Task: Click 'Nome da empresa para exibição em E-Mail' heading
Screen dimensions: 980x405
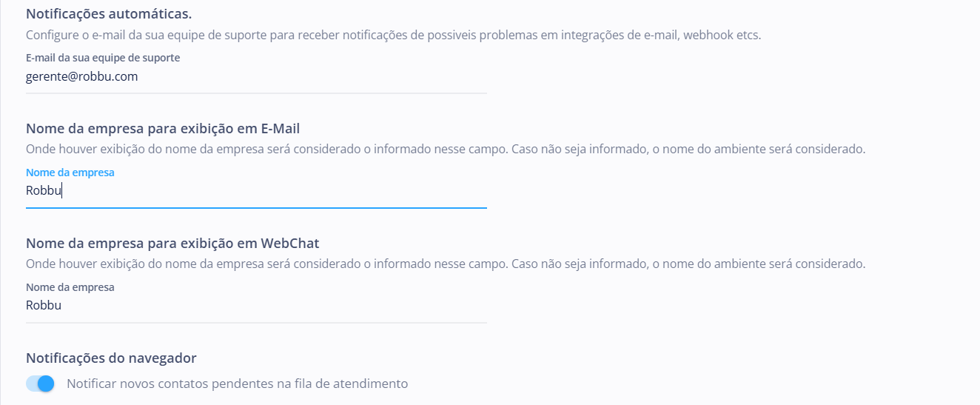Action: [163, 128]
